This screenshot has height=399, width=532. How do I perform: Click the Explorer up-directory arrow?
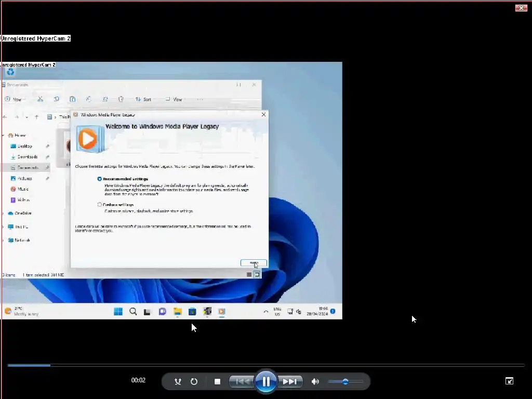click(37, 117)
